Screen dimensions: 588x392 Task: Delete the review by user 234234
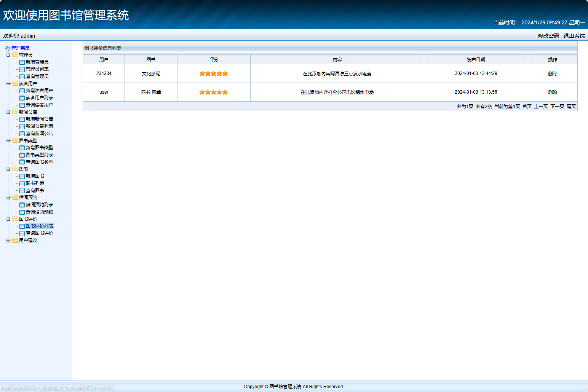(x=553, y=74)
